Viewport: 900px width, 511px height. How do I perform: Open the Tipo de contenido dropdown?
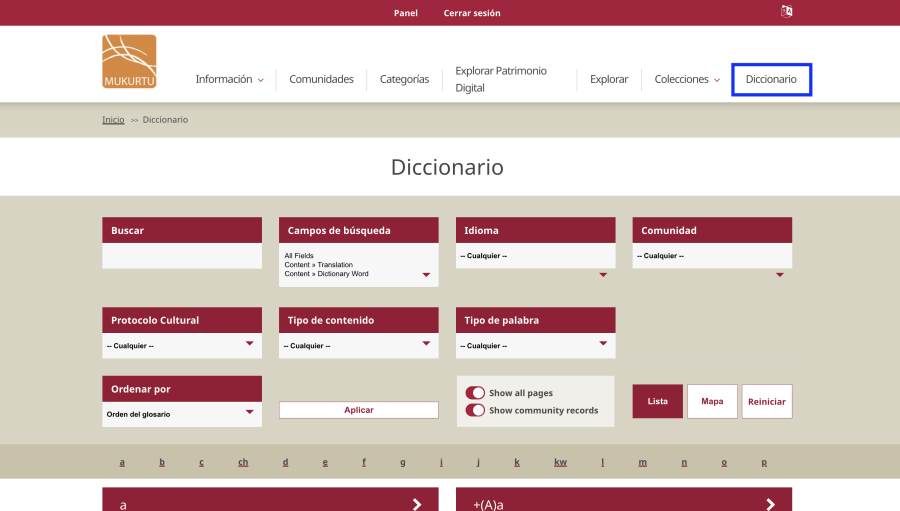[359, 346]
